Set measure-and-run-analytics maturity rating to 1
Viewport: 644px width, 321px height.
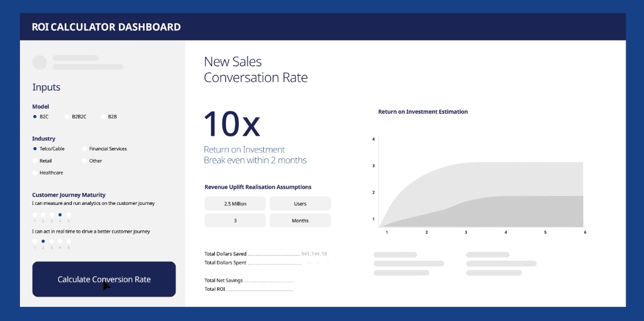[x=35, y=215]
